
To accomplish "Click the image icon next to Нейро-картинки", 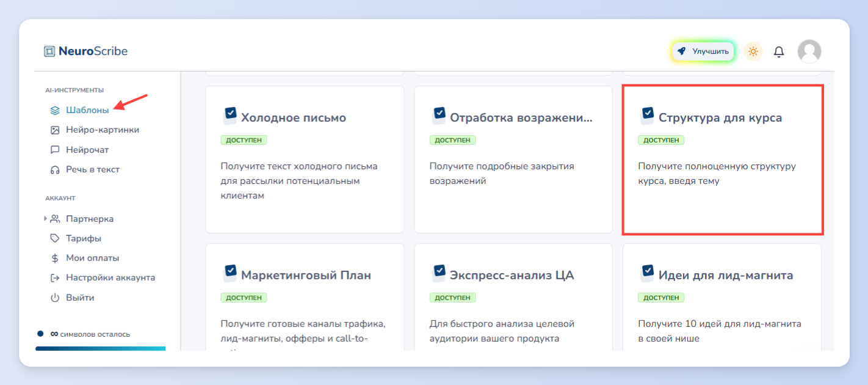I will tap(55, 130).
